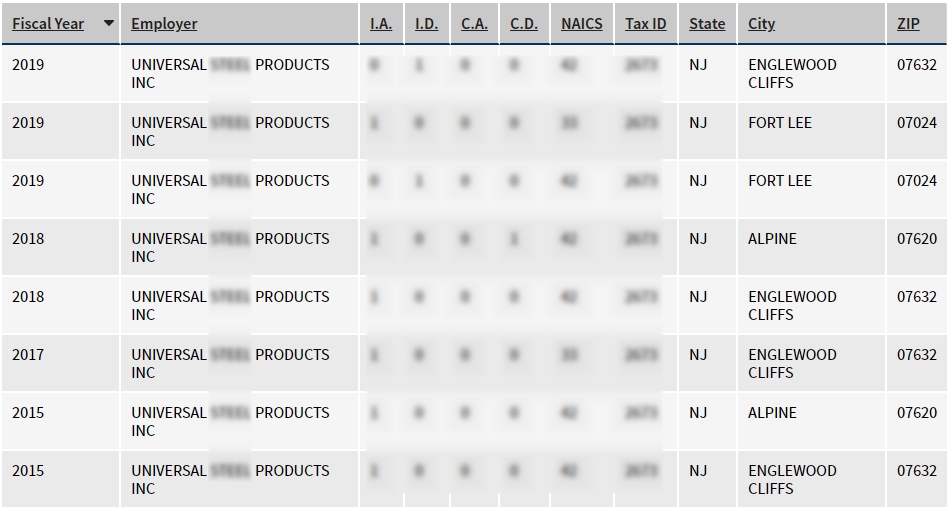Sort table by Fiscal Year header
The width and height of the screenshot is (950, 511).
48,23
